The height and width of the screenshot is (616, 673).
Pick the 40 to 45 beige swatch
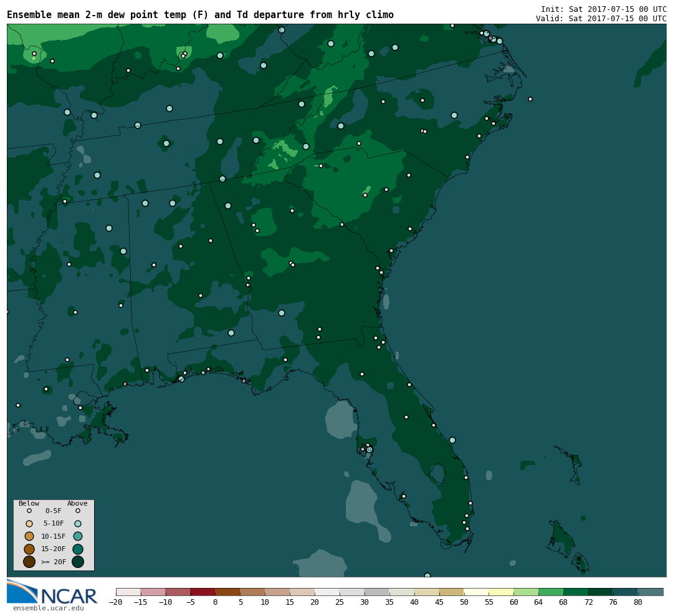pyautogui.click(x=427, y=592)
